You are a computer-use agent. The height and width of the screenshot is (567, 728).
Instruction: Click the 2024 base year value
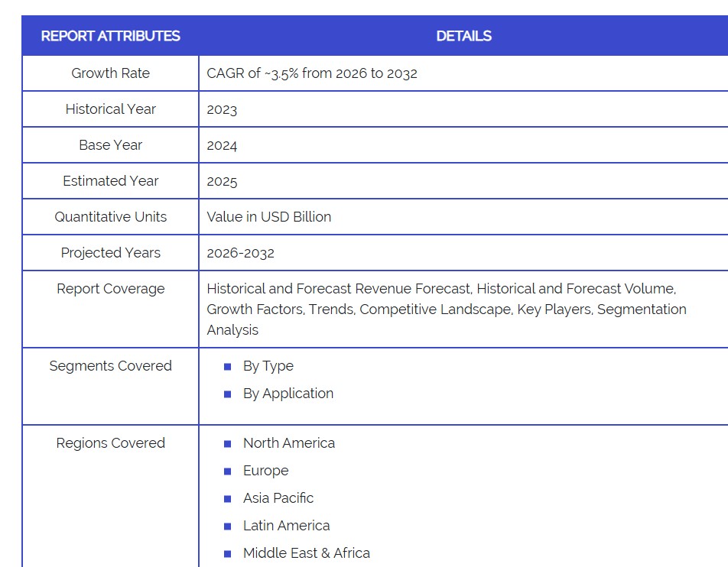tap(222, 145)
